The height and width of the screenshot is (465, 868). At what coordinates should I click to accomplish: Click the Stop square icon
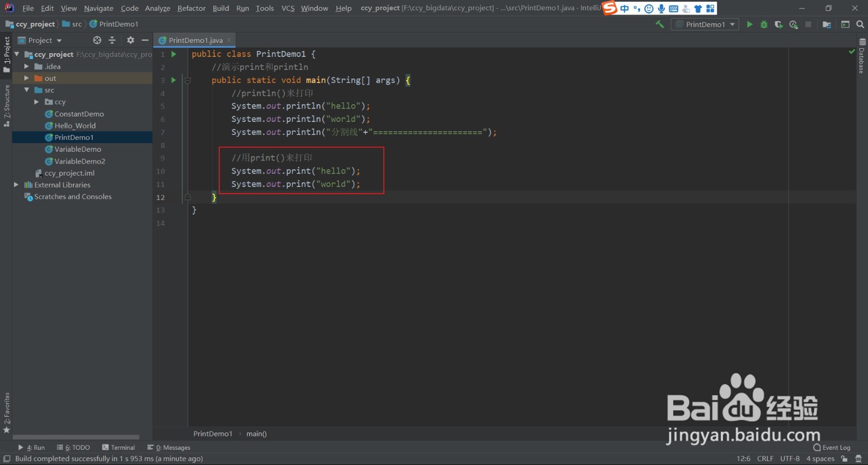click(808, 24)
